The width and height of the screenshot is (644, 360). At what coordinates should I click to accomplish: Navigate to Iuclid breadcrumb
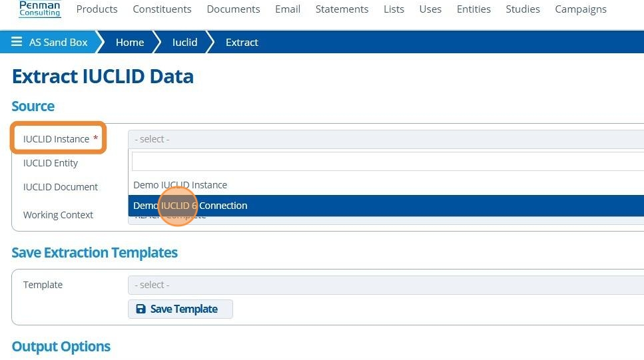185,43
